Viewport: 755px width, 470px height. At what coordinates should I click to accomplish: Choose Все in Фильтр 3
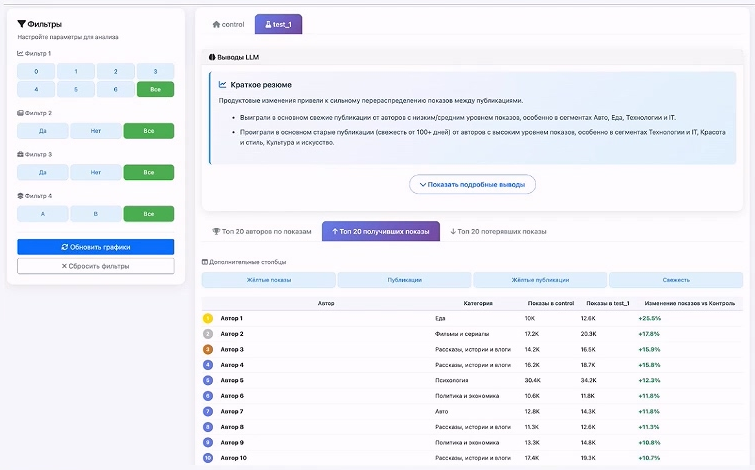(x=149, y=172)
